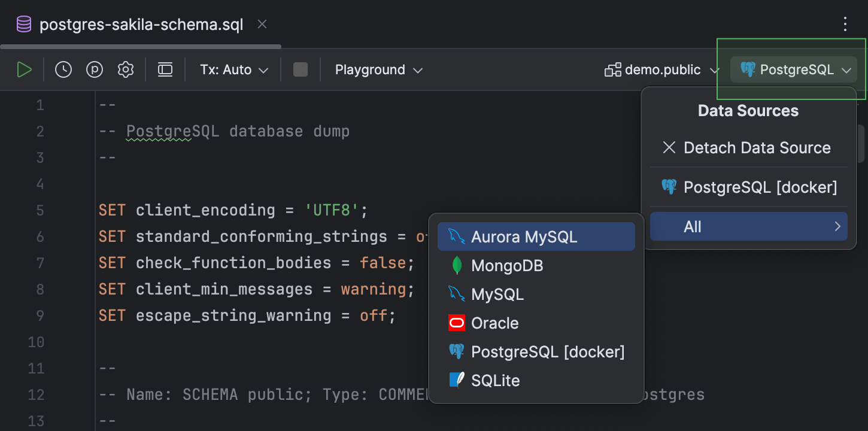This screenshot has height=431, width=868.
Task: Open the three-dot tab options menu
Action: click(x=845, y=24)
